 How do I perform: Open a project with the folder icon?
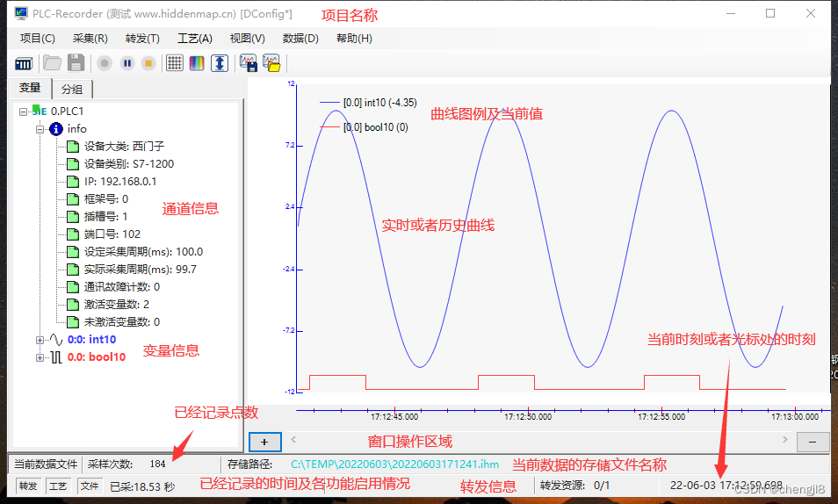52,63
